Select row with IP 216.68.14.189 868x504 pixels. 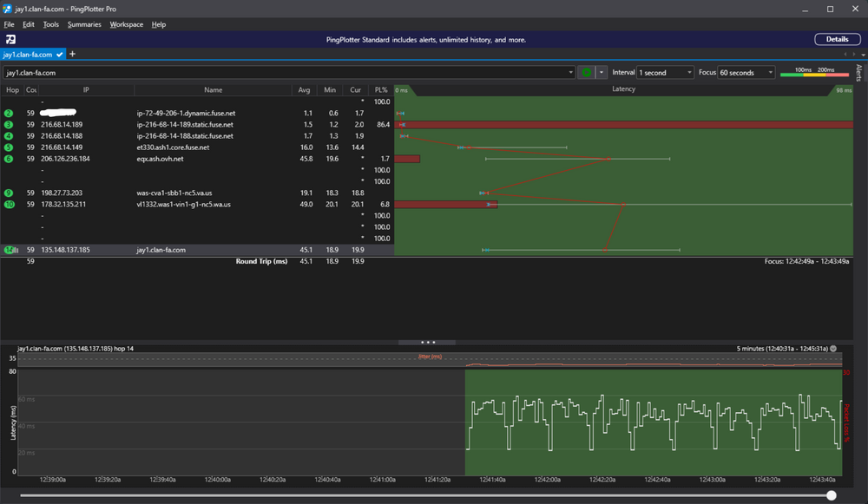197,124
